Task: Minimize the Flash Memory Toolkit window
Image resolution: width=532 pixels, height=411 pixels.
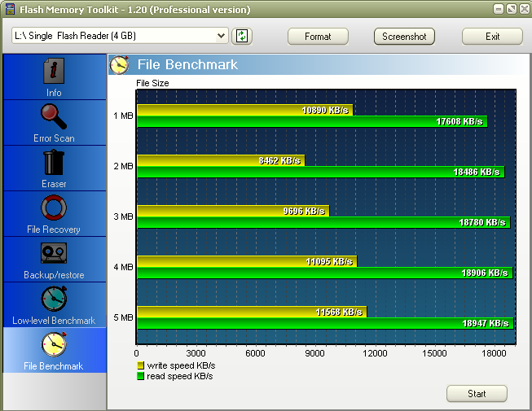Action: click(x=498, y=9)
